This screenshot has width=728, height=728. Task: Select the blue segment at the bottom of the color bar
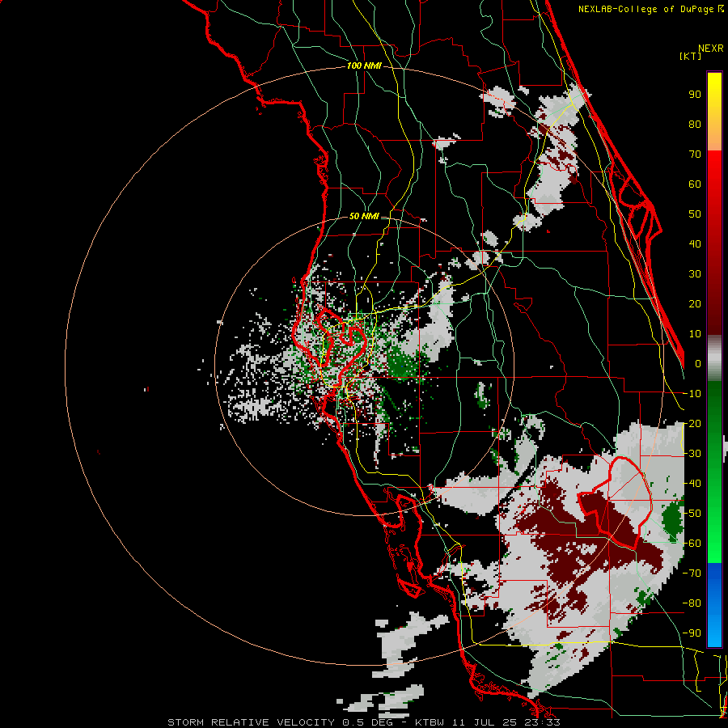pos(714,604)
